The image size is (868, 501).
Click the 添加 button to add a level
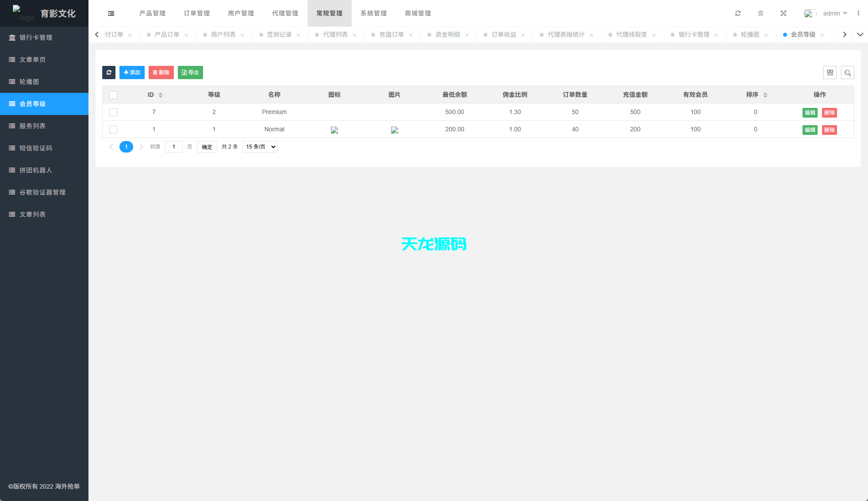(x=132, y=73)
